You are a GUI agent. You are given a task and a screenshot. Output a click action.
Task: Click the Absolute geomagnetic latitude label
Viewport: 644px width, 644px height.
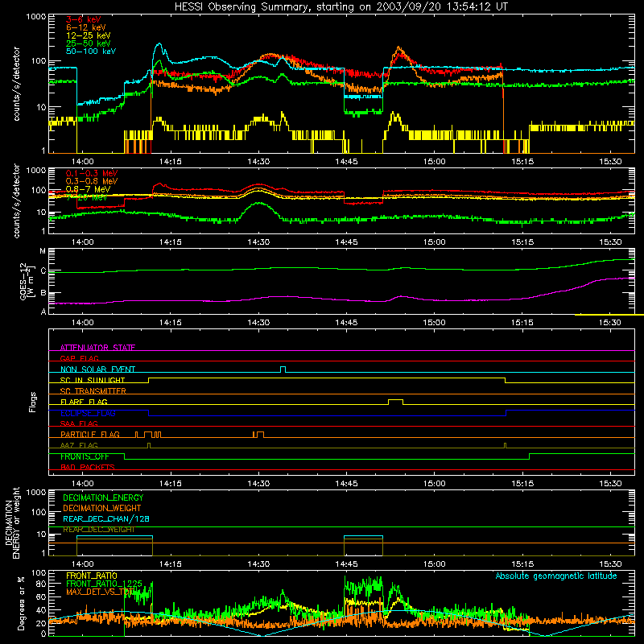pos(556,576)
